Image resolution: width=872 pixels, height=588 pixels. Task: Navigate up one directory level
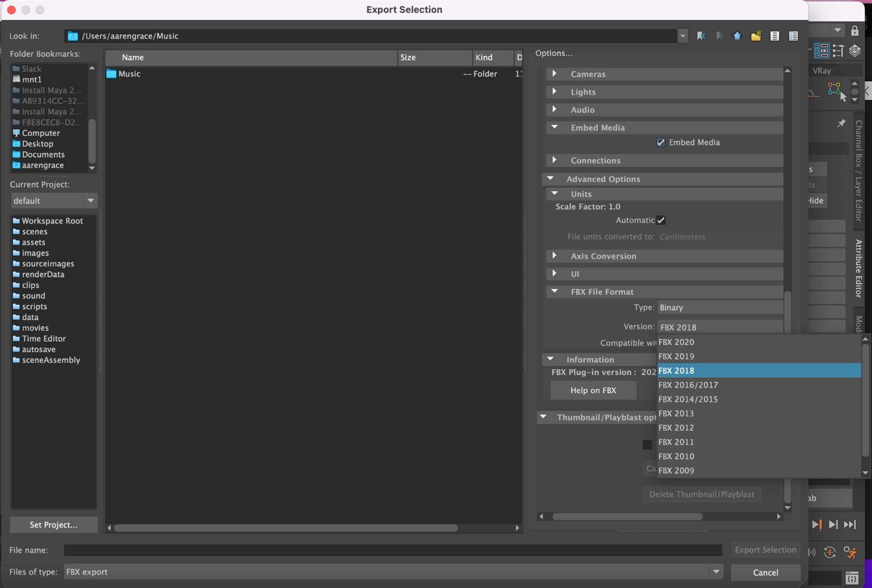pos(737,36)
